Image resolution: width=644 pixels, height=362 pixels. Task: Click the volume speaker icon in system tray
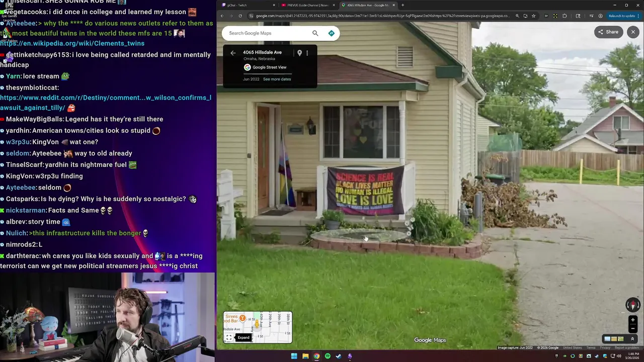point(619,356)
